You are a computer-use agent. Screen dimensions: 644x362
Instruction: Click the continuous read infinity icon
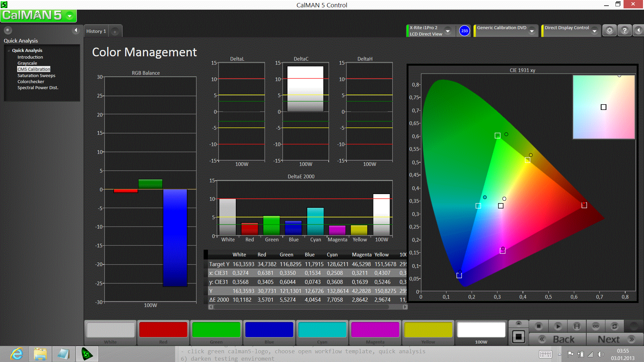(596, 326)
